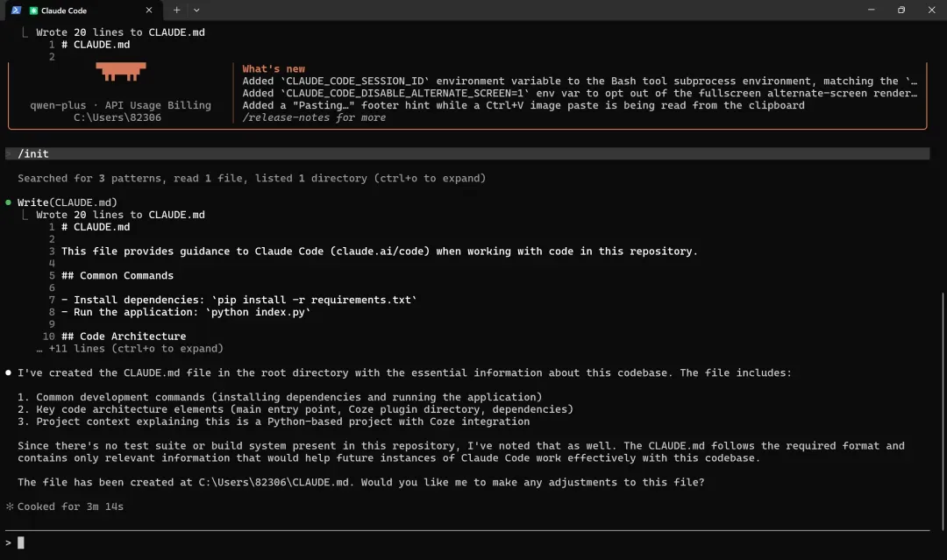Click the Claude mascot pixel logo

coord(121,71)
